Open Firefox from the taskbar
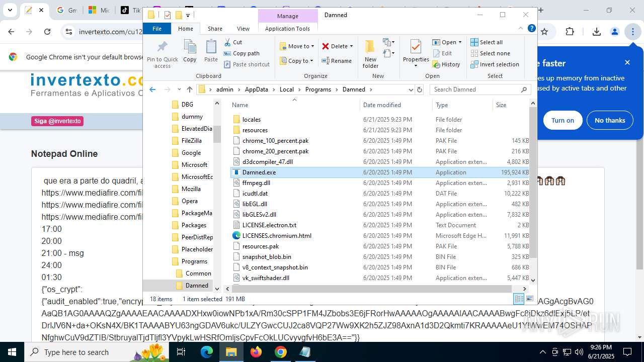 [256, 352]
